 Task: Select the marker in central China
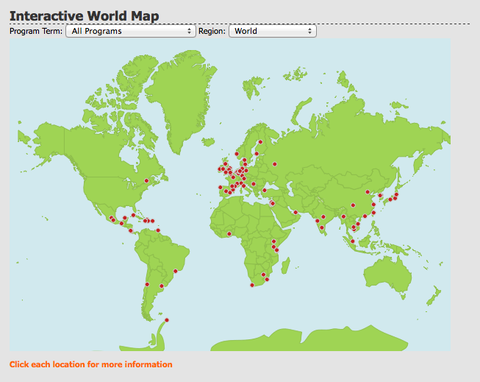coord(353,205)
